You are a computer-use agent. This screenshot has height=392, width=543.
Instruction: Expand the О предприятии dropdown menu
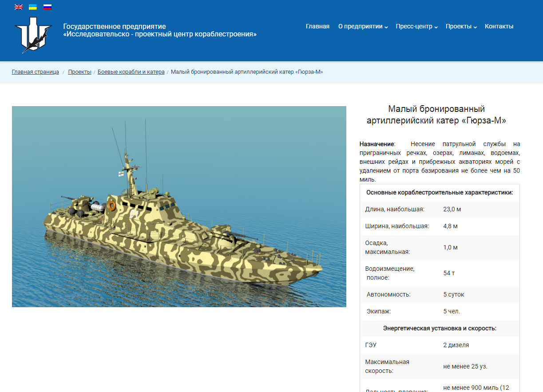tap(363, 26)
